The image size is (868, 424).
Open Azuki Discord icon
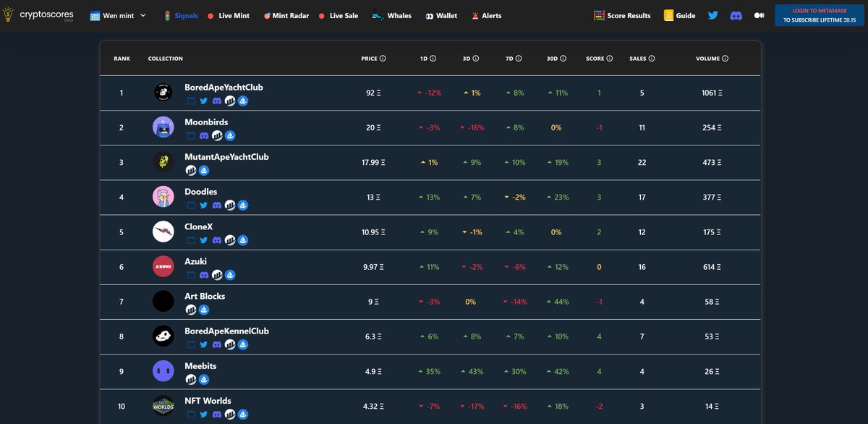(204, 275)
